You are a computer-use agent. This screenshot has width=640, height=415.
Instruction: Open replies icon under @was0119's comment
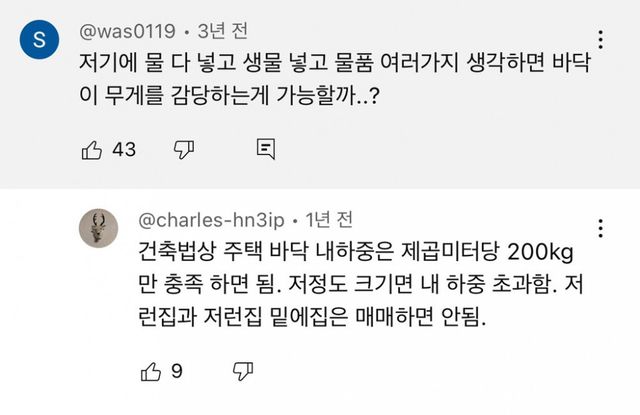[x=267, y=149]
